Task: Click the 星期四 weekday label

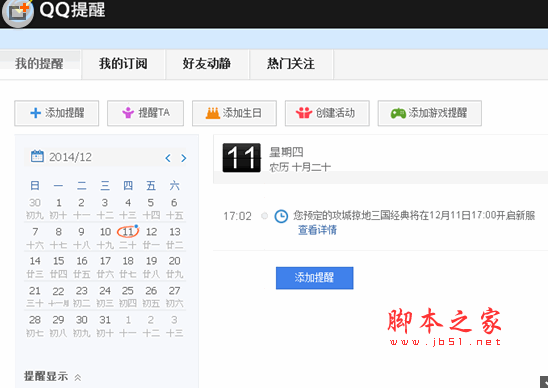Action: pyautogui.click(x=286, y=152)
